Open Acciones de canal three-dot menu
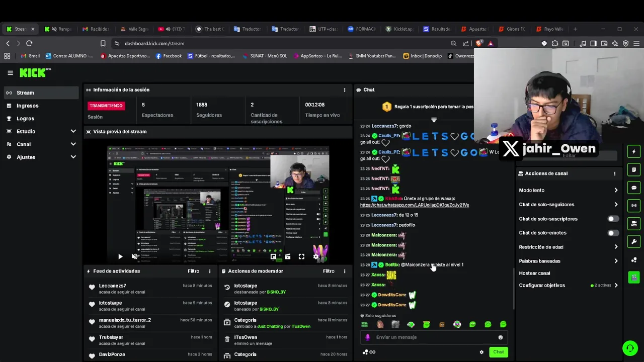644x362 pixels. pos(614,173)
